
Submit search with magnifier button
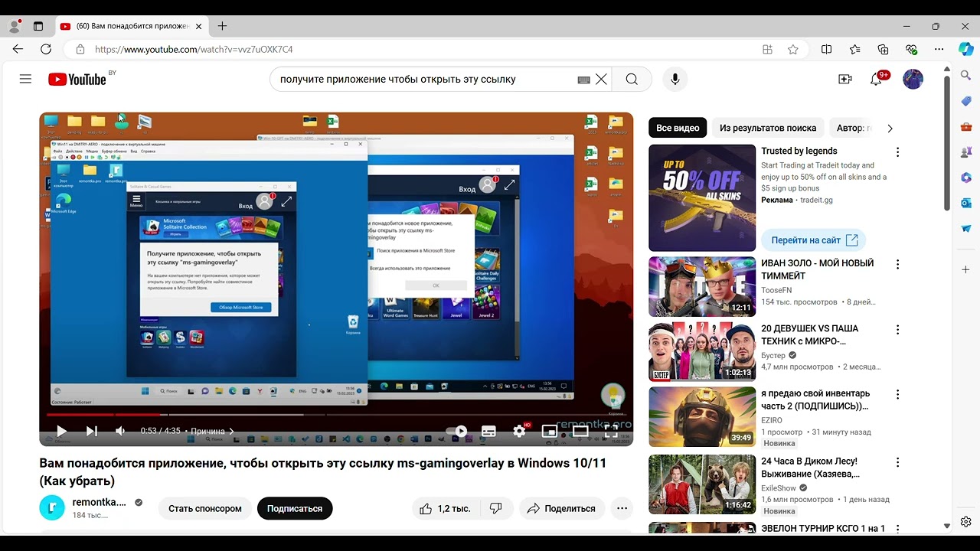pyautogui.click(x=632, y=79)
